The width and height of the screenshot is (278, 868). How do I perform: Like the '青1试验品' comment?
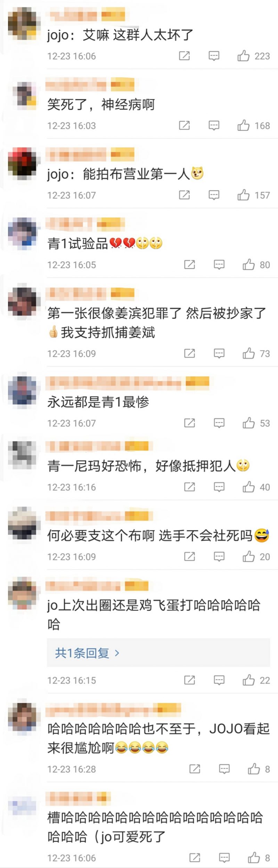pos(249,265)
